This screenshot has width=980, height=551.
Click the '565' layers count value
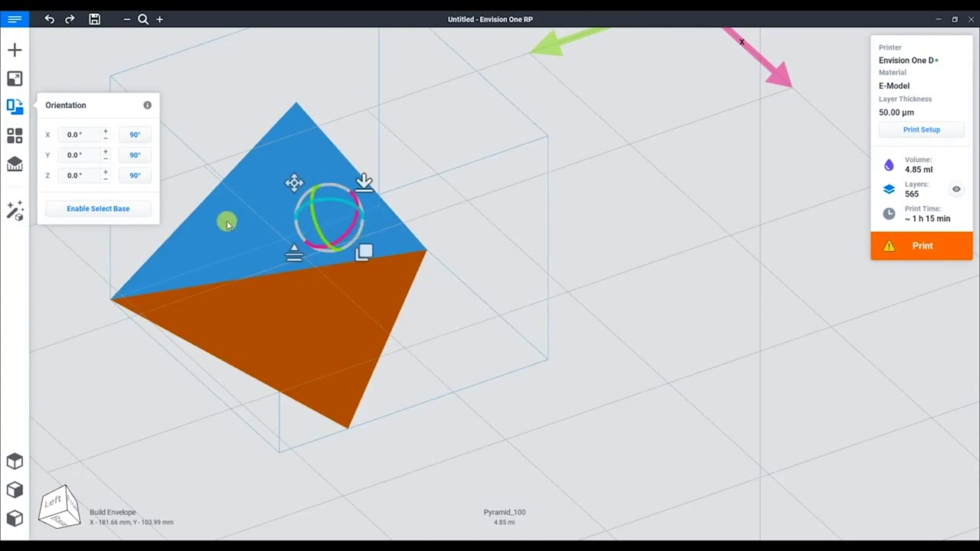pyautogui.click(x=912, y=194)
